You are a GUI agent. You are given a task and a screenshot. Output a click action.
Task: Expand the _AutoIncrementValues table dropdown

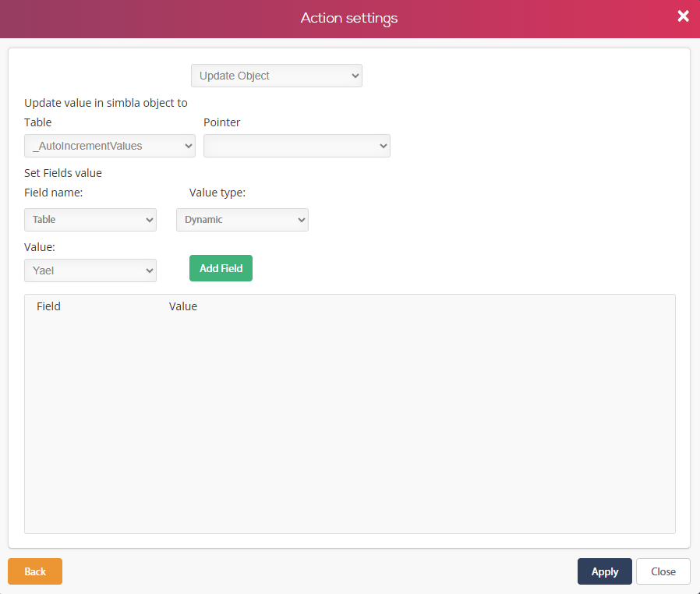pyautogui.click(x=109, y=146)
